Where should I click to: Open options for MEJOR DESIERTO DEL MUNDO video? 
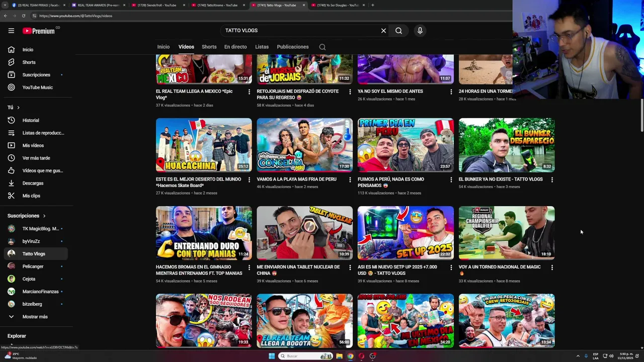coord(249,180)
